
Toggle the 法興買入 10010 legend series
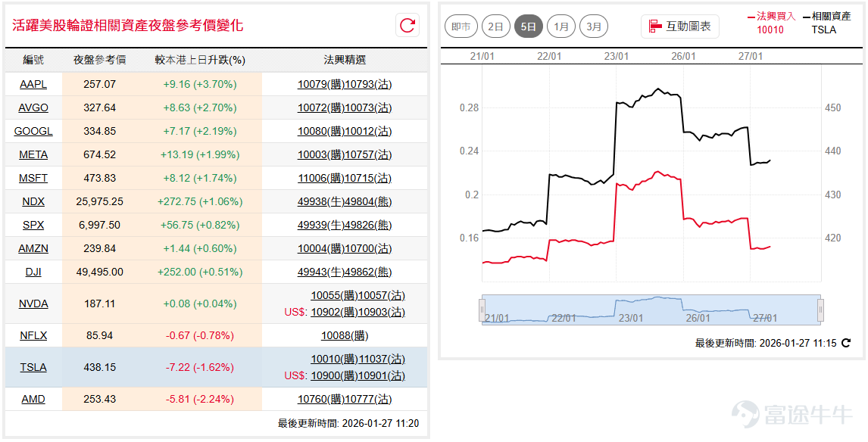pyautogui.click(x=771, y=23)
